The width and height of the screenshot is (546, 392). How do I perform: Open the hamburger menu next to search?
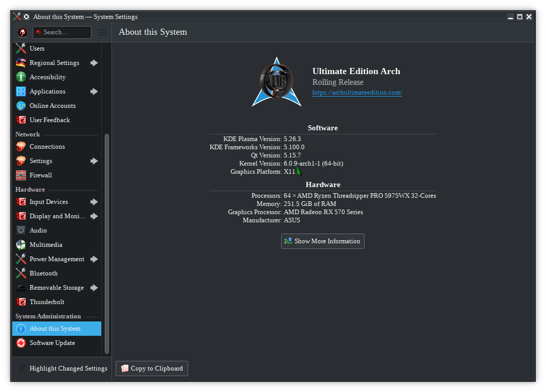(x=102, y=32)
